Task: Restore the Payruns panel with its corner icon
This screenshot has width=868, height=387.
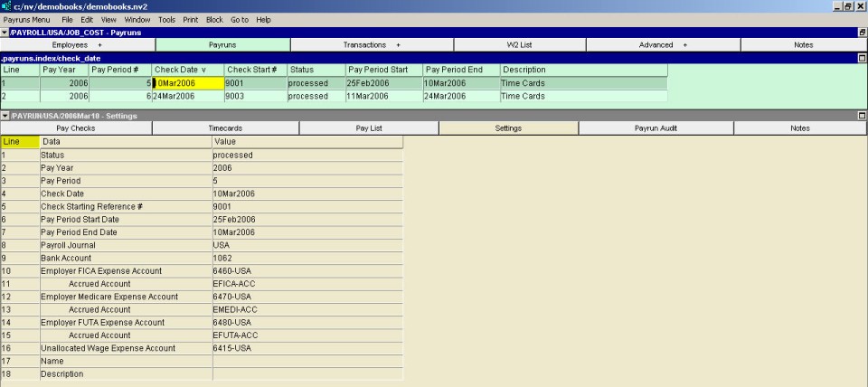Action: coord(862,33)
